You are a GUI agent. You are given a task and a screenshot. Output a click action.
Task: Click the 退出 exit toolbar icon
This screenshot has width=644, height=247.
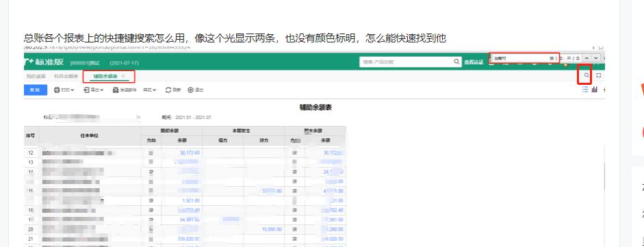196,90
